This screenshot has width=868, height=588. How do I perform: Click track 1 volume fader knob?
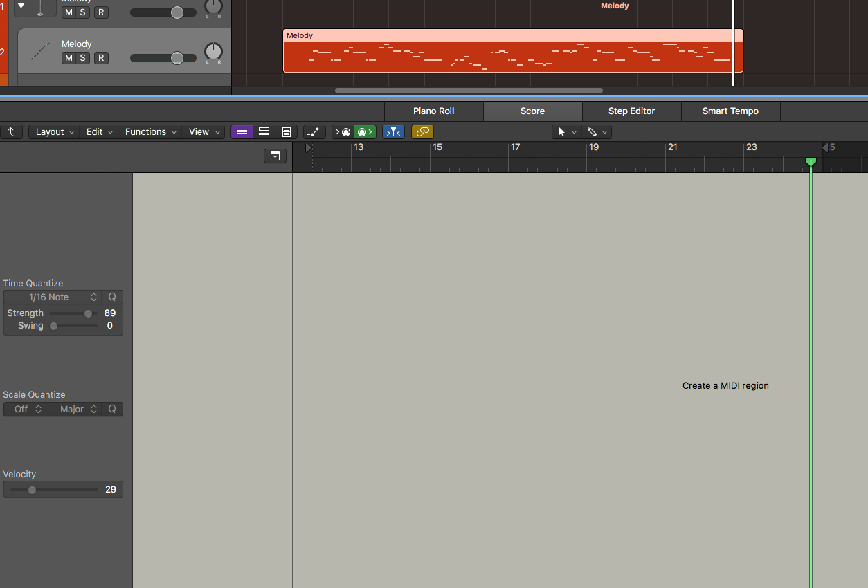coord(177,12)
